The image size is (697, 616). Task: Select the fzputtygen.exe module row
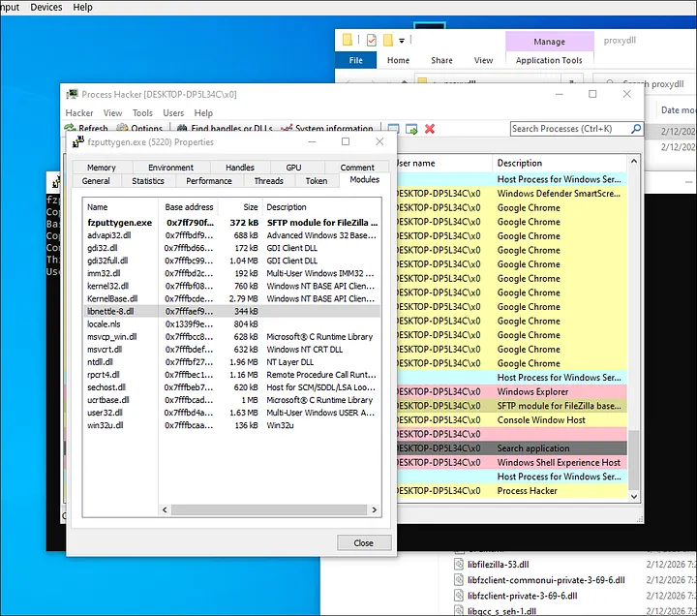click(x=232, y=223)
